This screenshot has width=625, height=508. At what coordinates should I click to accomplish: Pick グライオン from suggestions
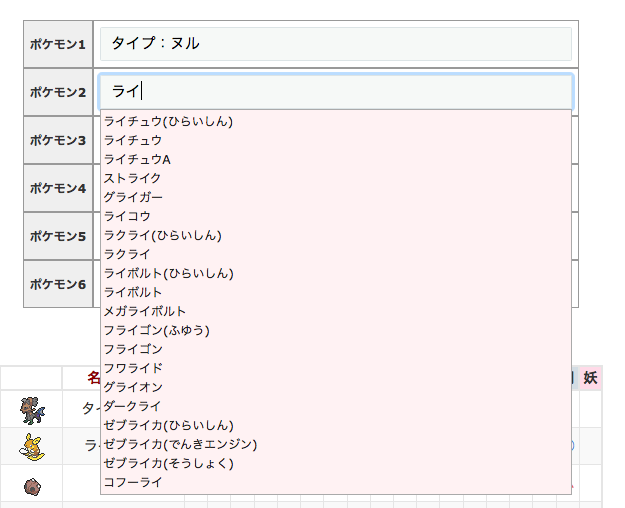click(x=336, y=388)
